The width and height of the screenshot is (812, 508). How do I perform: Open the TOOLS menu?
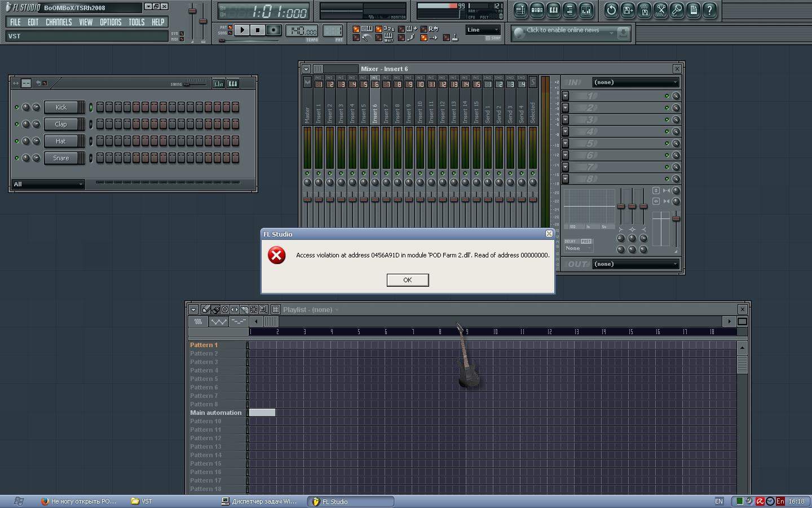click(x=136, y=22)
